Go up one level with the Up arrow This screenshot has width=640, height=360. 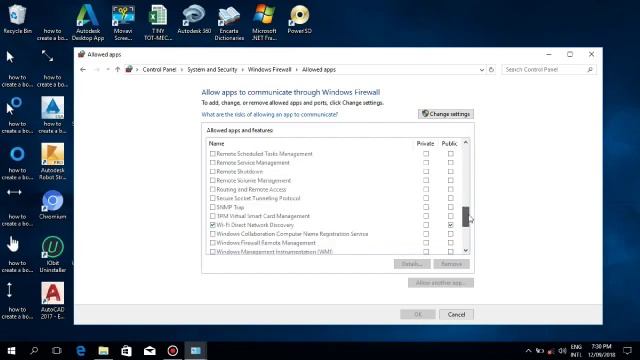(x=118, y=70)
